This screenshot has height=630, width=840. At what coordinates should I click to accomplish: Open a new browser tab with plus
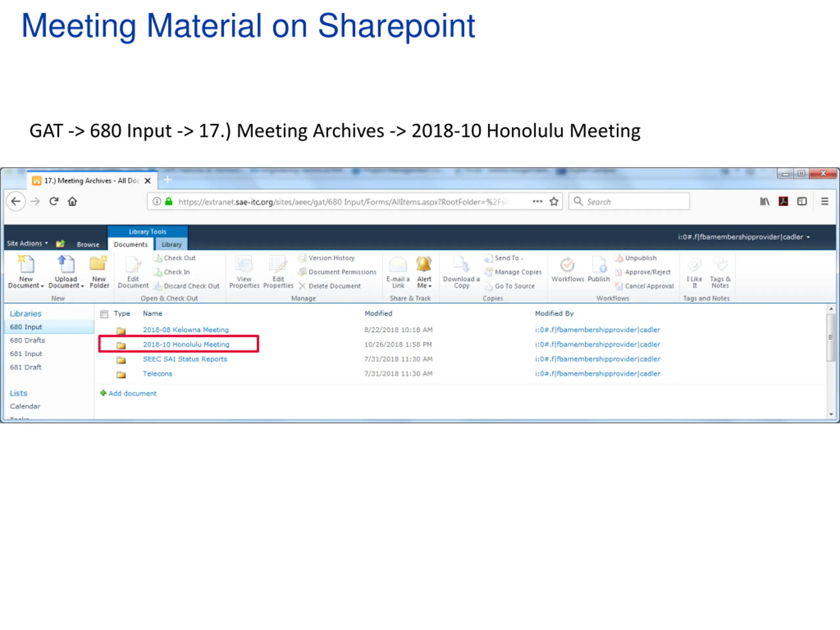167,180
